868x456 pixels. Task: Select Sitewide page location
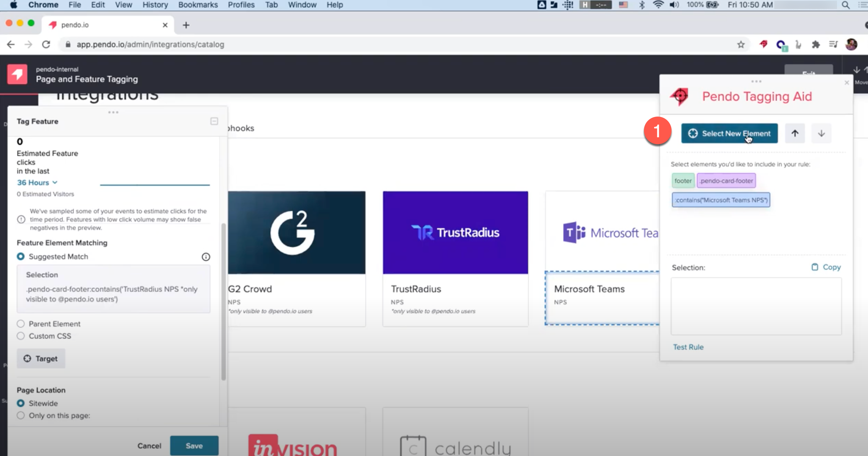[x=21, y=403]
